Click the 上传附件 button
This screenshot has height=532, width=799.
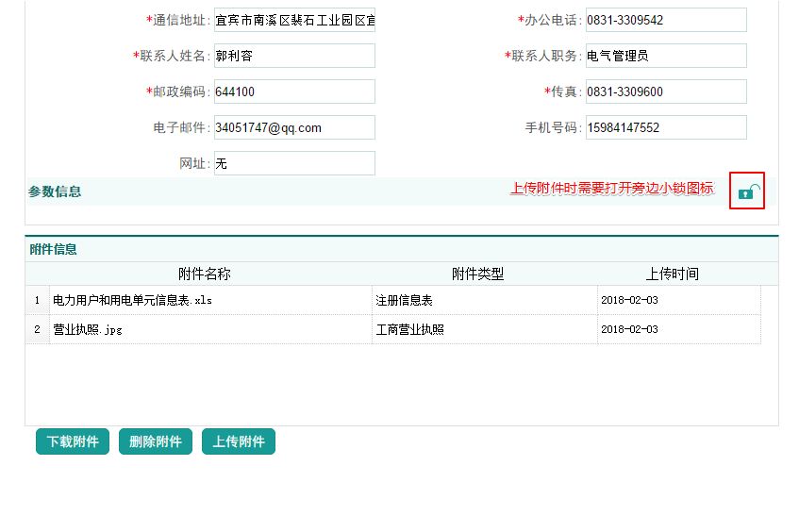(239, 441)
